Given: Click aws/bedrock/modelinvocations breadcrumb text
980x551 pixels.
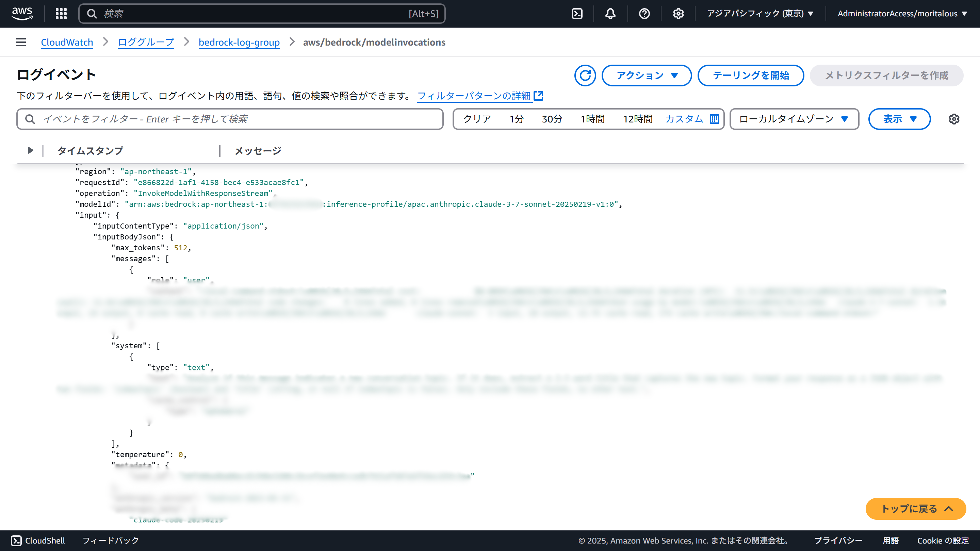Looking at the screenshot, I should point(374,42).
